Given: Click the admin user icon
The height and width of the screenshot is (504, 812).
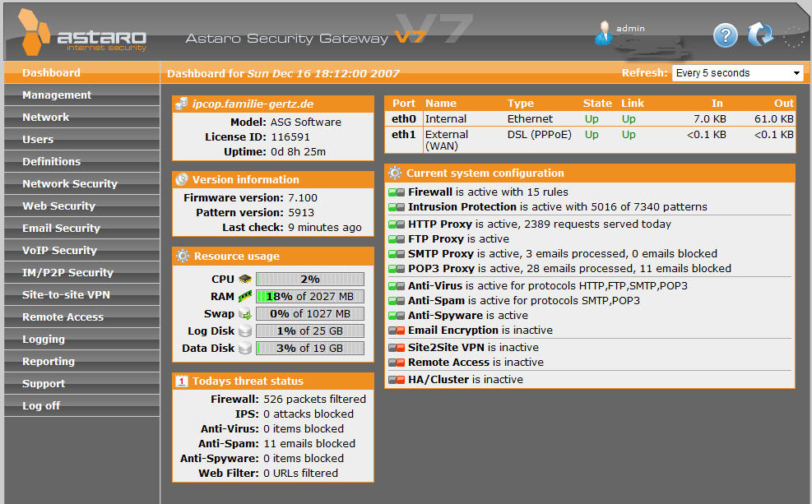Looking at the screenshot, I should click(603, 33).
